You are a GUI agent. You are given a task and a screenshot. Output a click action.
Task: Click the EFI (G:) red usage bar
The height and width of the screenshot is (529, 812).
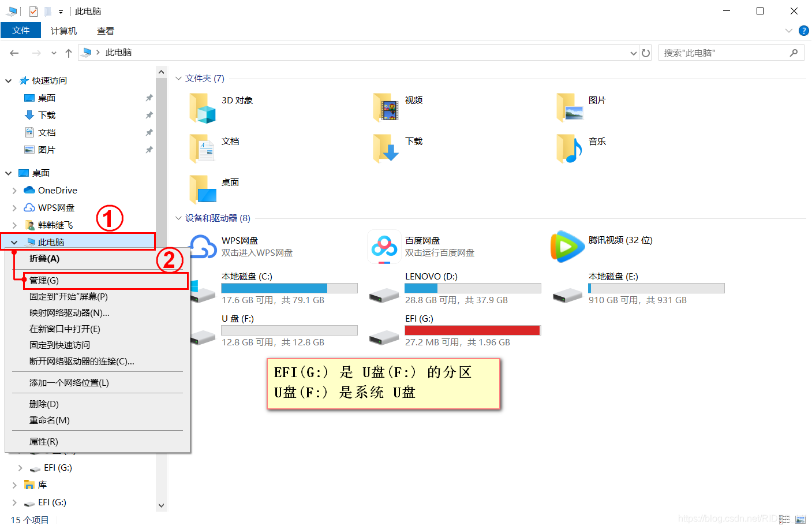click(x=473, y=330)
